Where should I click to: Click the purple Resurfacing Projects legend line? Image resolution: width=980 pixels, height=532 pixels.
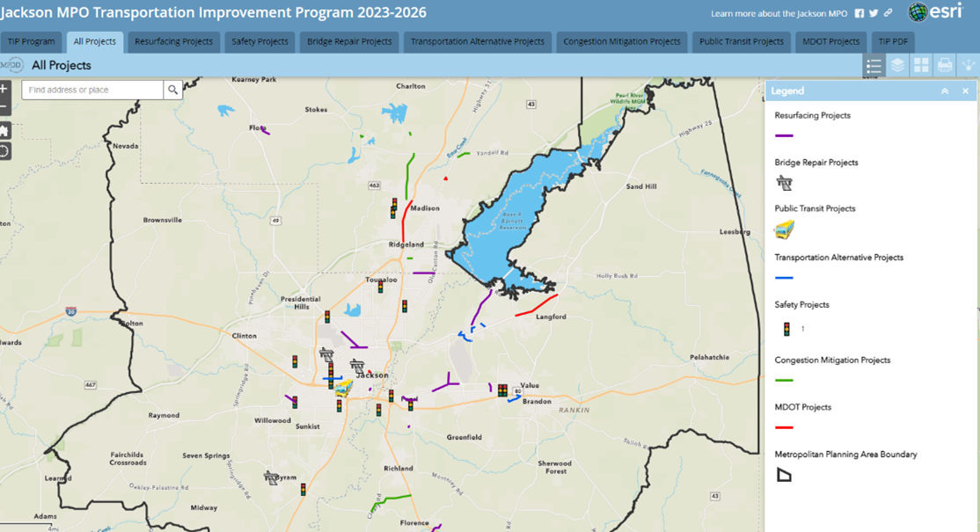784,135
